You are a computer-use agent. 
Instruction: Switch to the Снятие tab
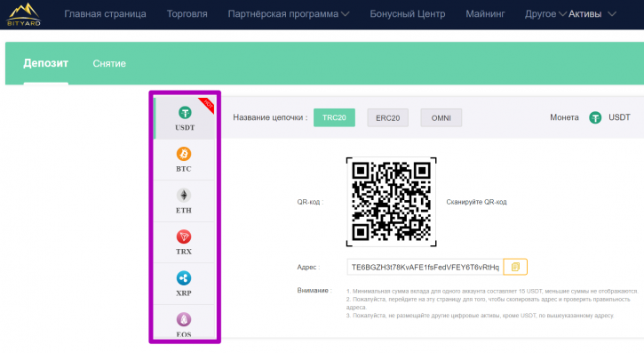pyautogui.click(x=109, y=64)
